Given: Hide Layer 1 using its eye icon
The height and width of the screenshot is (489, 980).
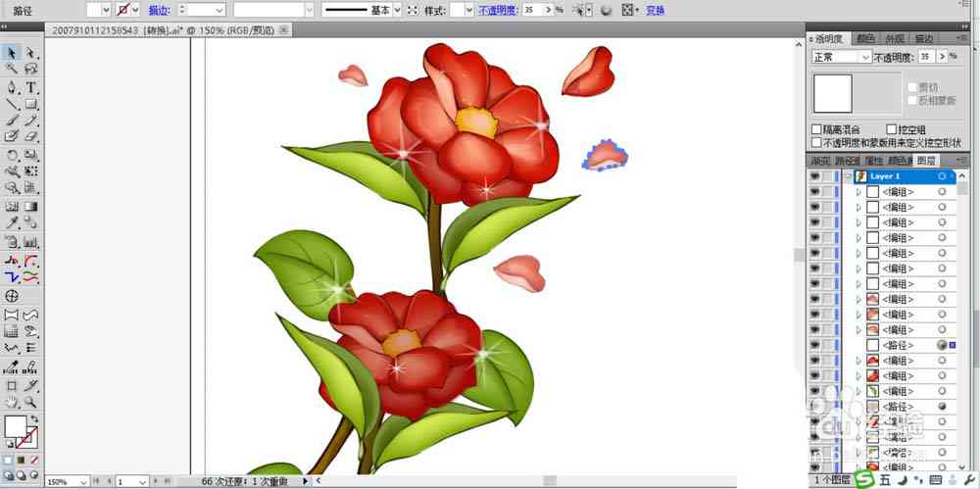Looking at the screenshot, I should pyautogui.click(x=814, y=177).
